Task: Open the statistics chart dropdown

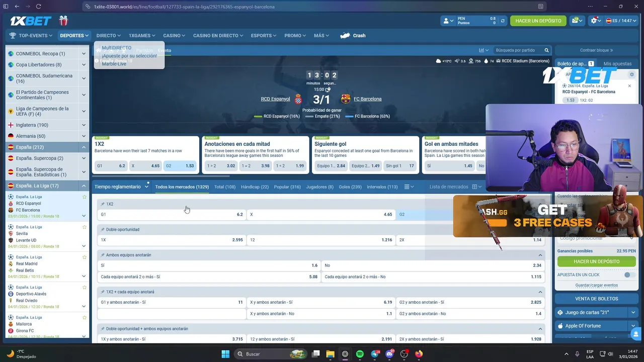Action: [484, 50]
